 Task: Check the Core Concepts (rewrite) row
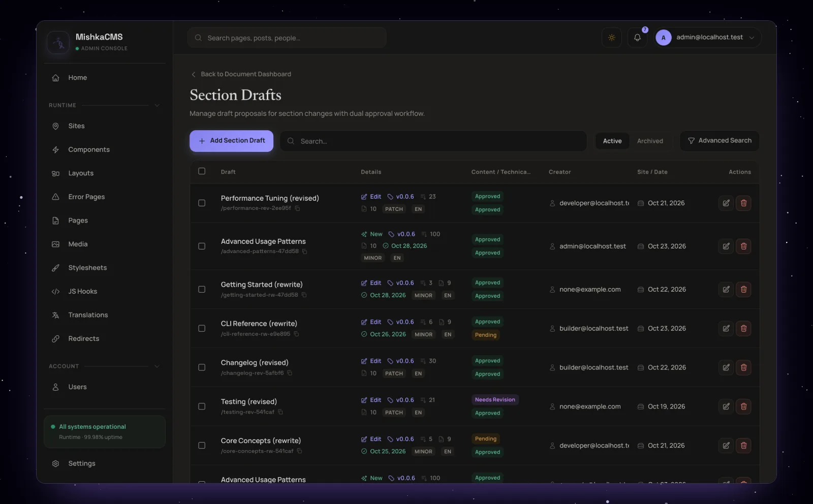tap(202, 446)
